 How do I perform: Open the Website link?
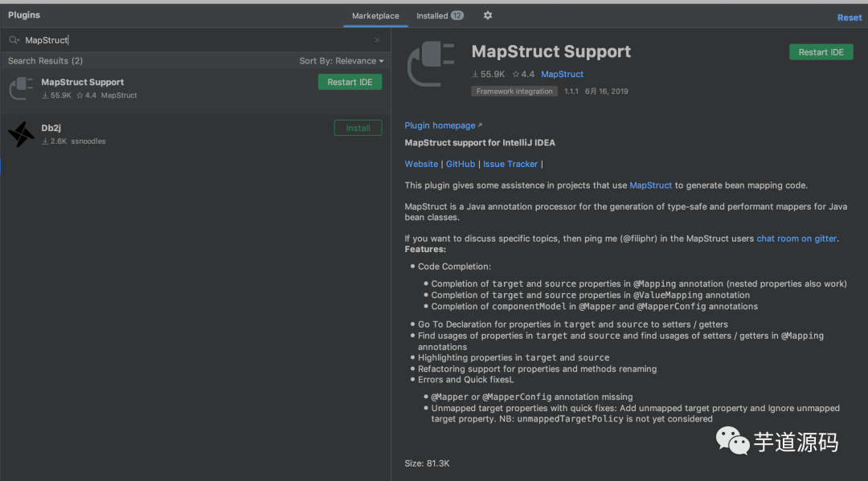pos(421,164)
